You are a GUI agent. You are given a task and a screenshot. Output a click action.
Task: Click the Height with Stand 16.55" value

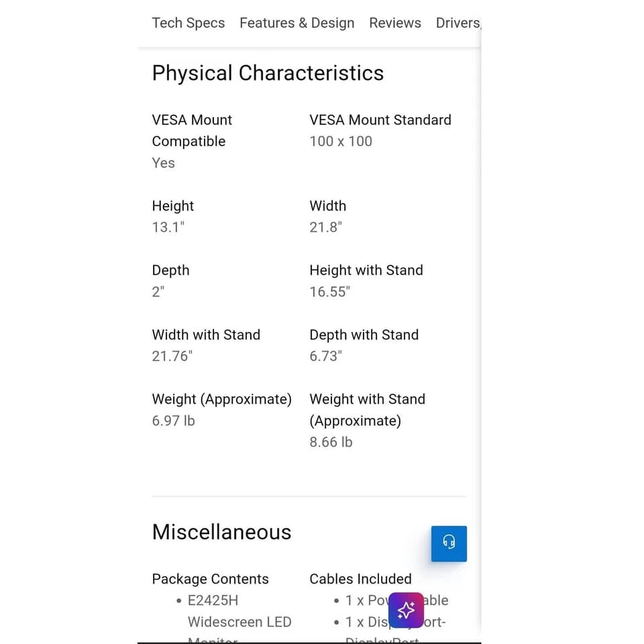pos(330,292)
